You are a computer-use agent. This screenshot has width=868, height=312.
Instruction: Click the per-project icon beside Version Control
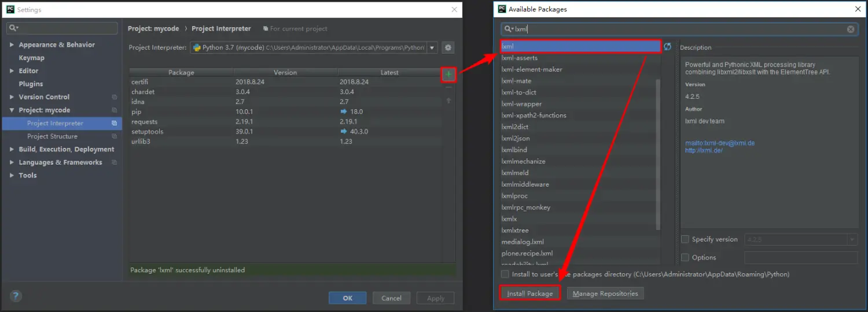click(114, 97)
